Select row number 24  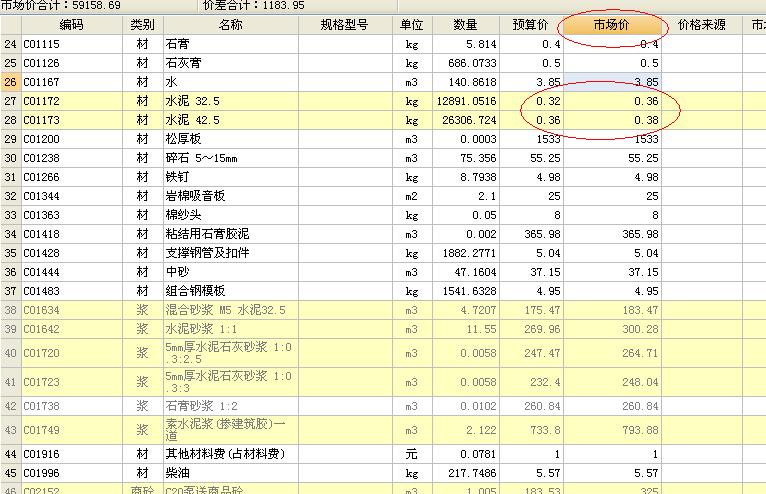[11, 44]
